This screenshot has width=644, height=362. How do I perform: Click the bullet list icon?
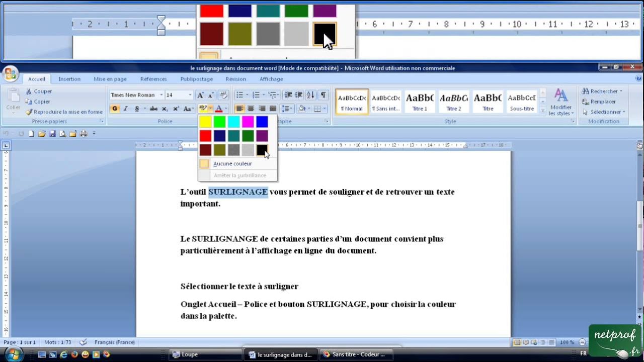239,95
